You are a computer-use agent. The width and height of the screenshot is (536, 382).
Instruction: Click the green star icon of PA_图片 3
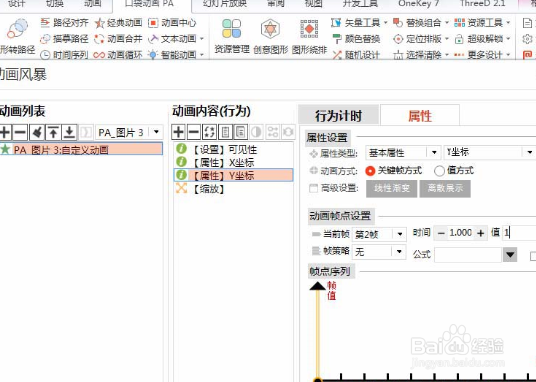[5, 149]
